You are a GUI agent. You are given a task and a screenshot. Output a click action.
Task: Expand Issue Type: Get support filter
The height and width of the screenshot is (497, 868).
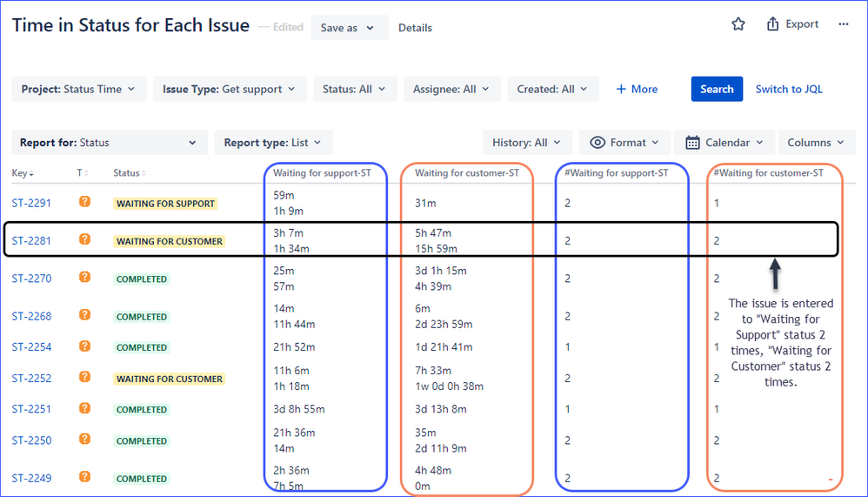pyautogui.click(x=230, y=89)
